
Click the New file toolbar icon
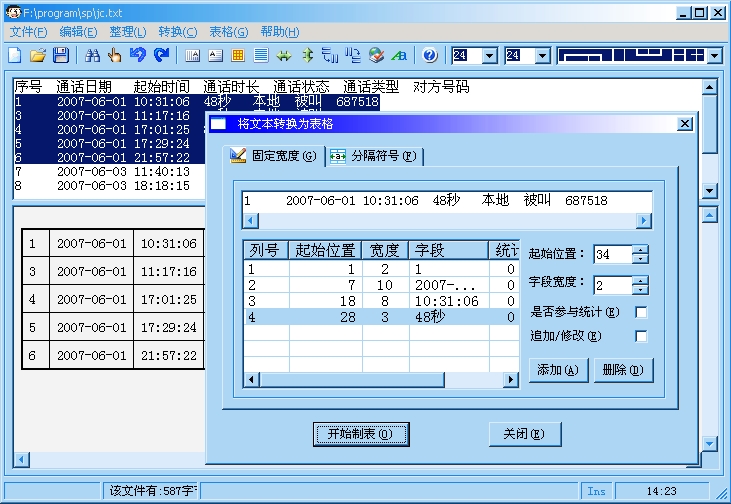[x=14, y=55]
